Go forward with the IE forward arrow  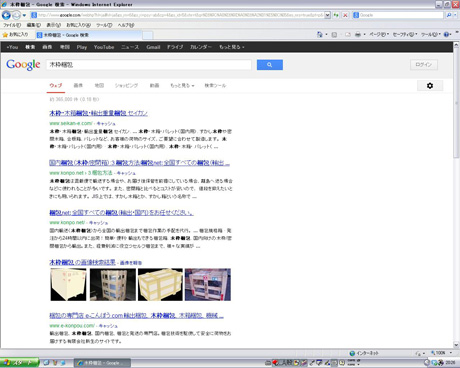point(16,15)
